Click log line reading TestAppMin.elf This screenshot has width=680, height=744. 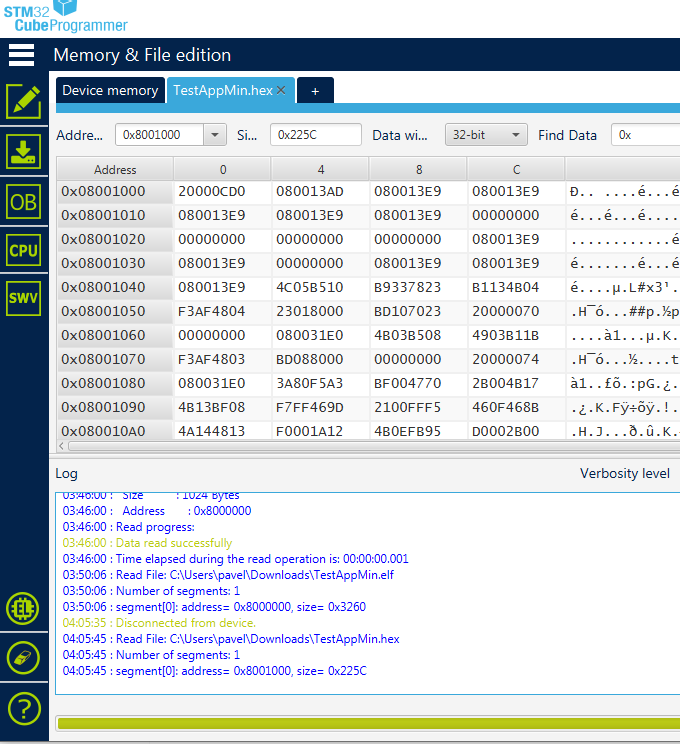click(228, 575)
